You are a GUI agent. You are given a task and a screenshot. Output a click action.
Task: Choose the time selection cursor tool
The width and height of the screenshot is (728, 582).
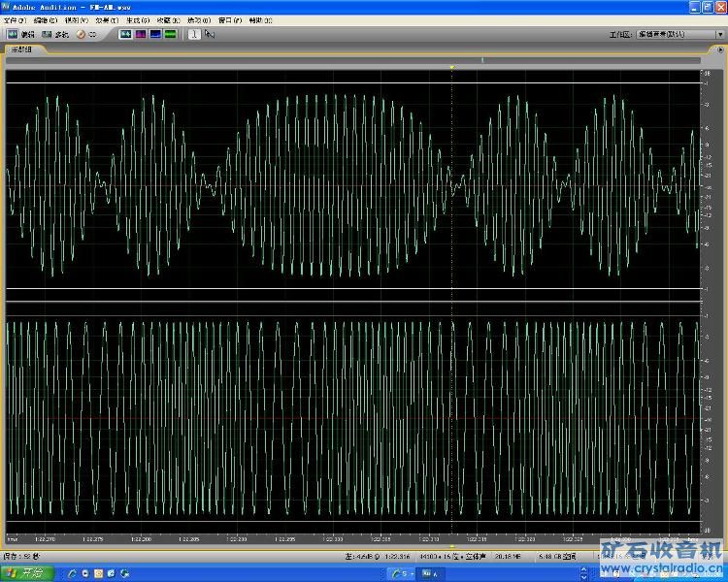tap(193, 34)
